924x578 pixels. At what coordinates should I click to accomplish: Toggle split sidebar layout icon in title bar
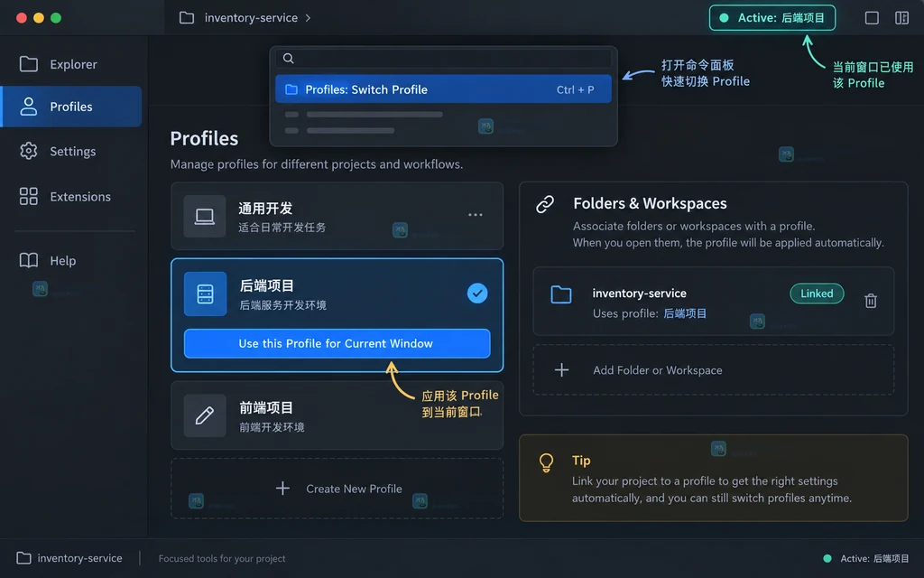[901, 18]
